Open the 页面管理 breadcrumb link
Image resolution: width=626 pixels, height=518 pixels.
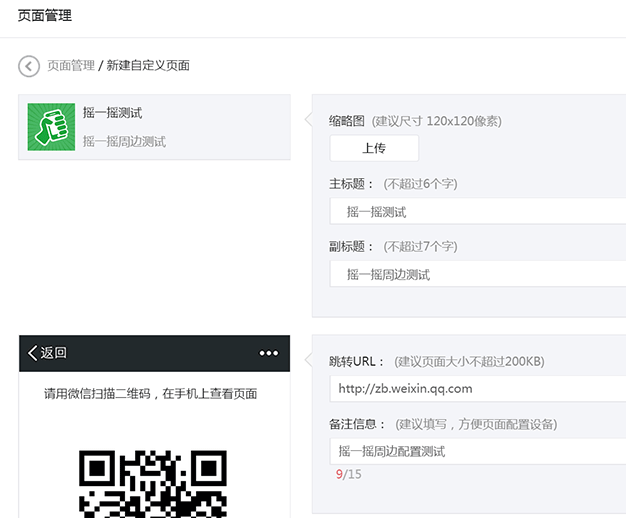pyautogui.click(x=71, y=65)
